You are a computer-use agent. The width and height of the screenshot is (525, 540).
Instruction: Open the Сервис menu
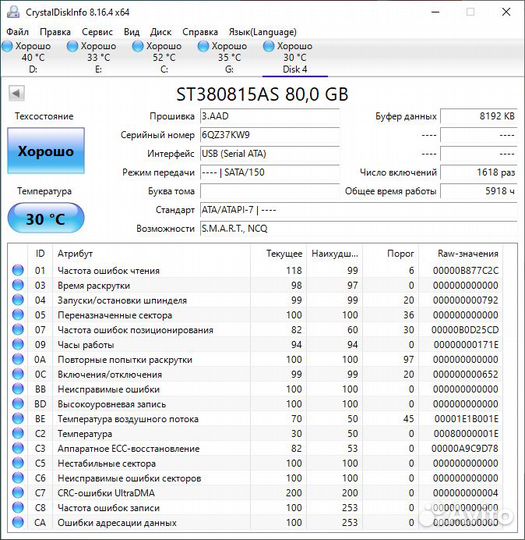[x=97, y=32]
